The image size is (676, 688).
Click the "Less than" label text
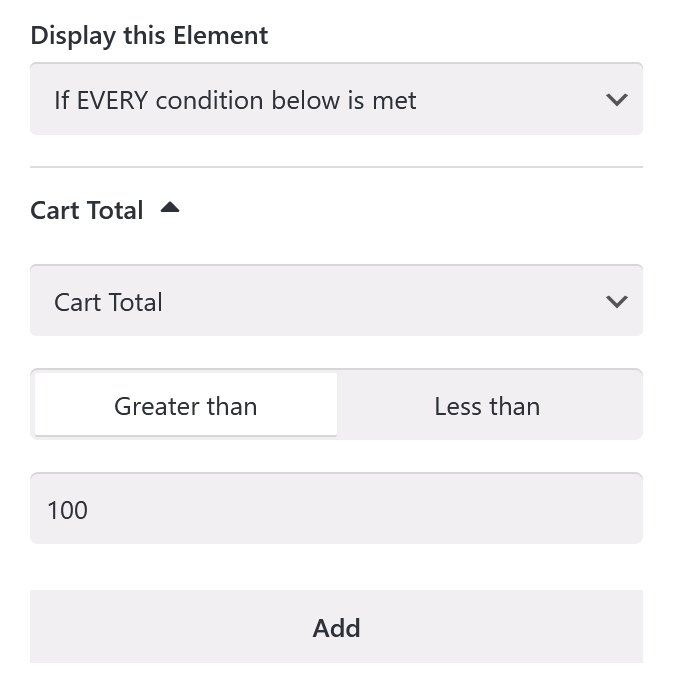[488, 406]
